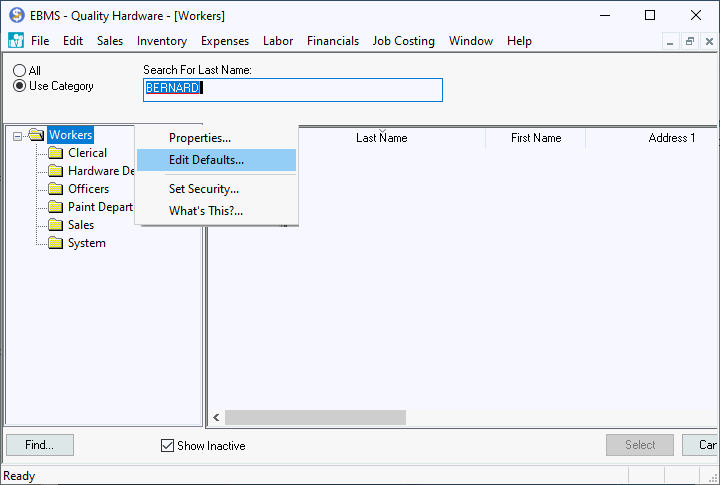
Task: Choose Edit Defaults from context menu
Action: coord(206,160)
